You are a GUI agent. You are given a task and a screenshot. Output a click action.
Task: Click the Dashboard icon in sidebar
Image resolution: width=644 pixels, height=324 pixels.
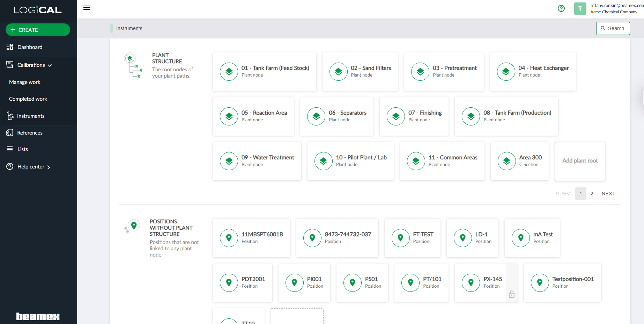[10, 47]
